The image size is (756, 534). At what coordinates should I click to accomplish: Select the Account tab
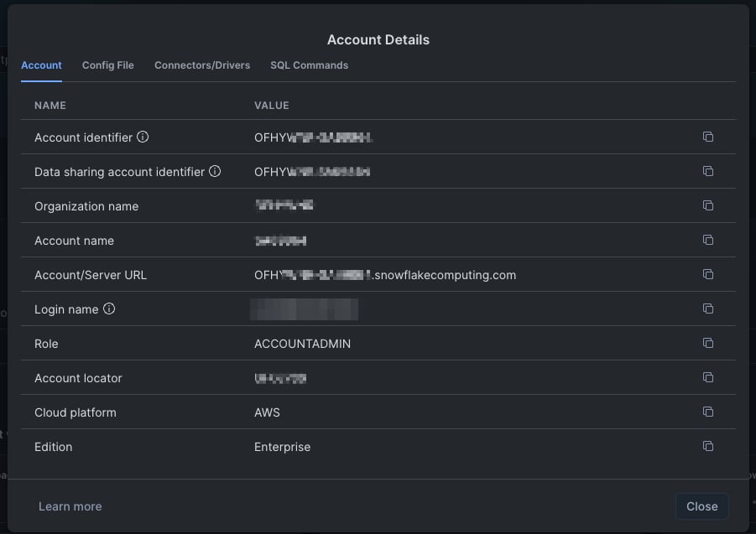41,65
